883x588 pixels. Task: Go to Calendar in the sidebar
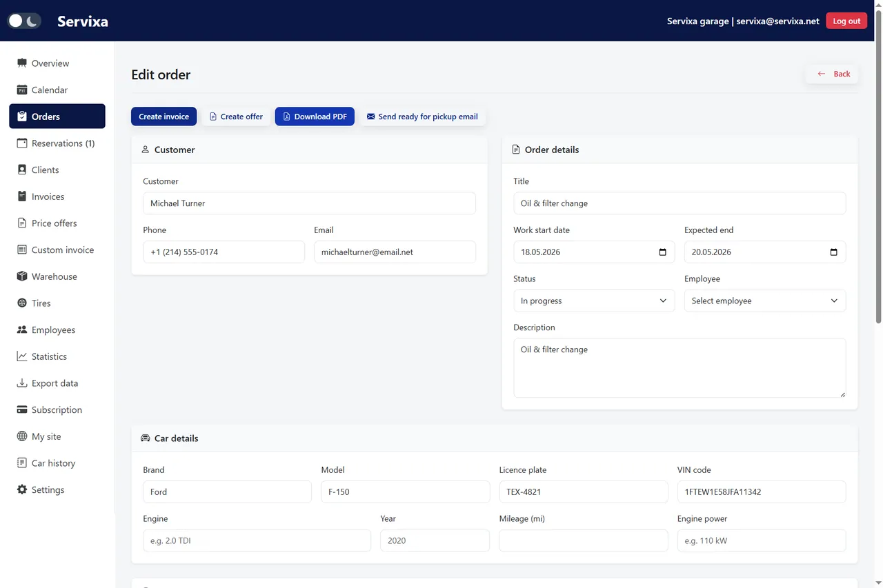pos(57,90)
